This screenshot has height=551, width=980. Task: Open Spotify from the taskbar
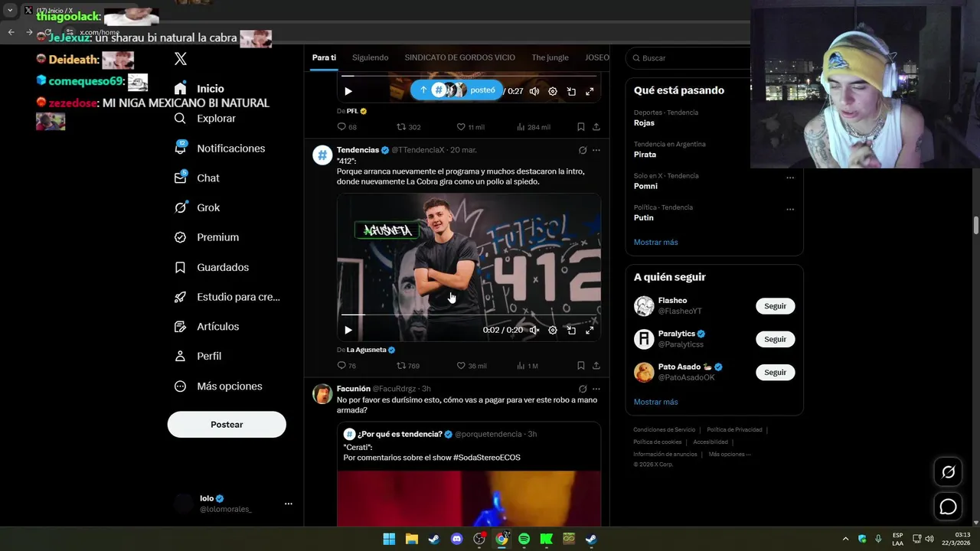tap(524, 539)
